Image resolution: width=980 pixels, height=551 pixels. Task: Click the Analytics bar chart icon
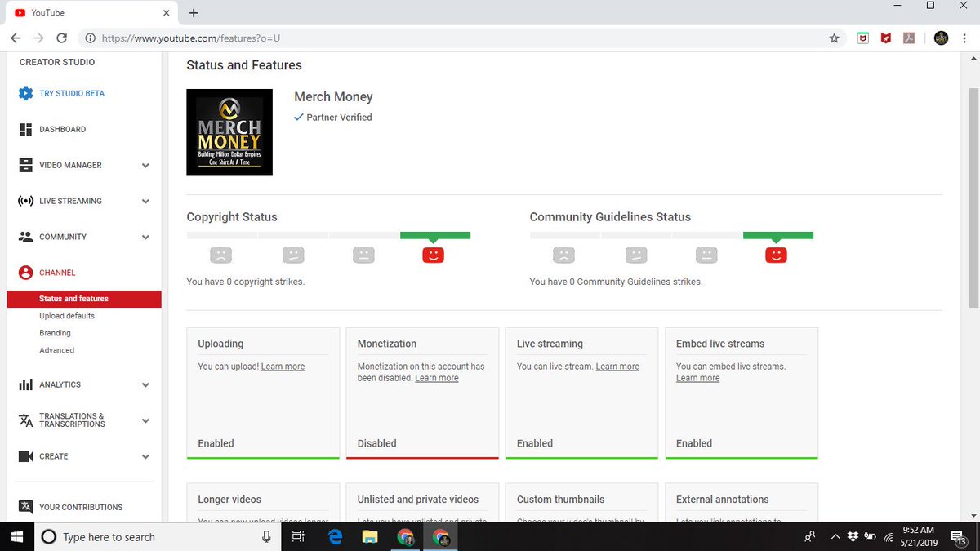tap(25, 384)
